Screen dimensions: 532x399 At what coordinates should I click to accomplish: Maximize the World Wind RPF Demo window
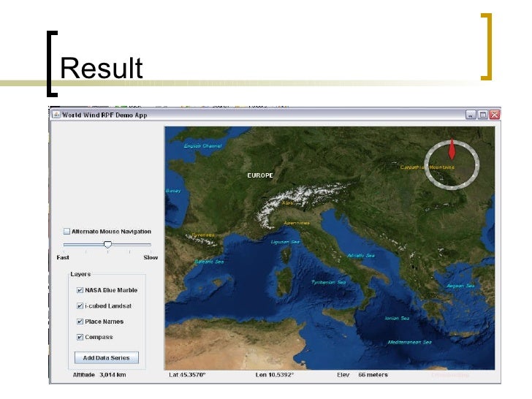[482, 115]
